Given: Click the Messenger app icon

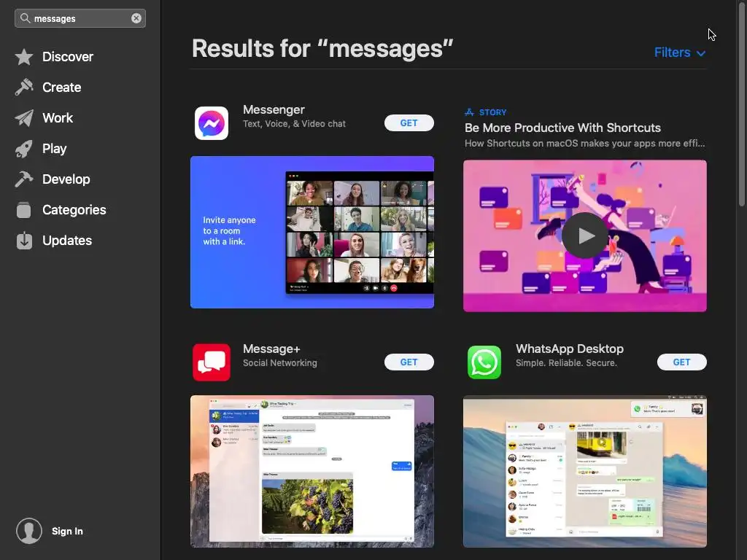Looking at the screenshot, I should point(212,122).
